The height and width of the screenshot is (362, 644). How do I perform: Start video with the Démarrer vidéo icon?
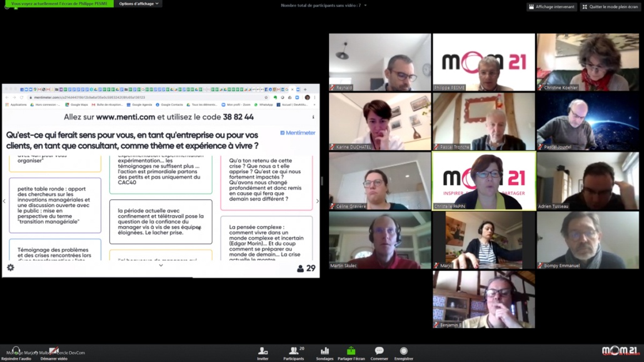tap(54, 350)
